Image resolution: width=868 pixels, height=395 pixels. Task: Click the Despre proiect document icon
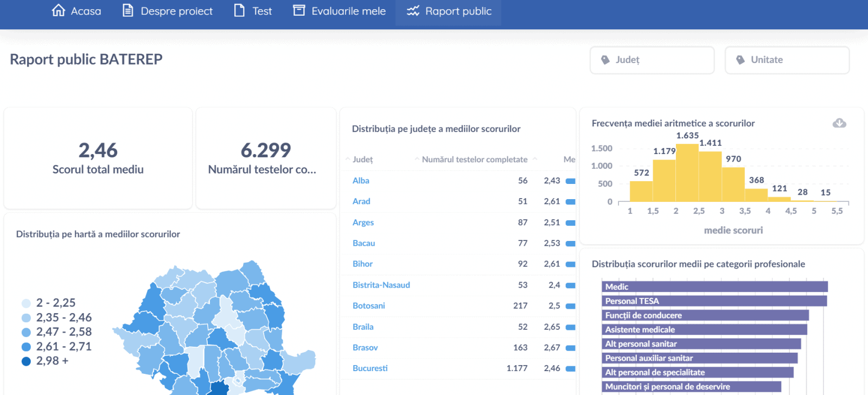point(127,10)
